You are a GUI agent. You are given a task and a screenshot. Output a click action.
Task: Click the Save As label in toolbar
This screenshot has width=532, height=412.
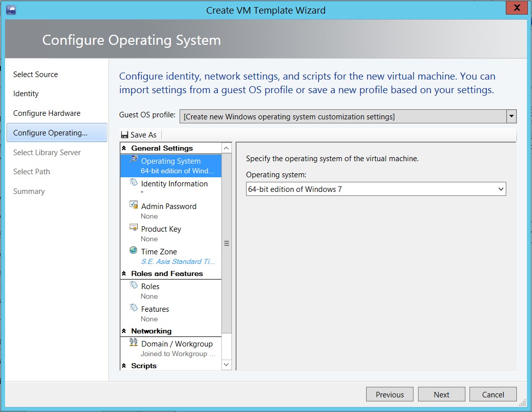pyautogui.click(x=144, y=135)
